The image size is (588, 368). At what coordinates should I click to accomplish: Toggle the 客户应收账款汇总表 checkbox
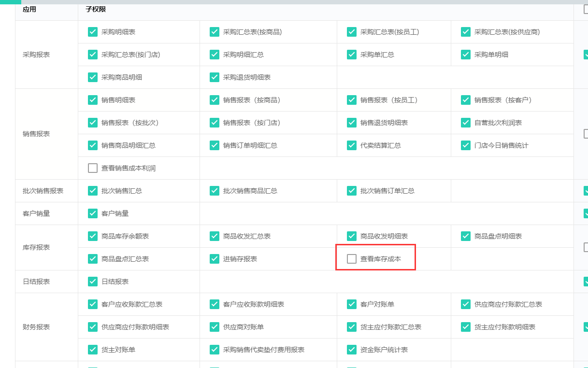[x=93, y=304]
